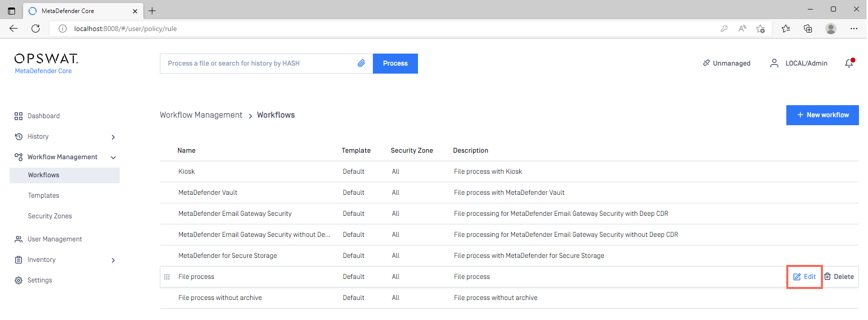Select the Kiosk workflow row
This screenshot has width=868, height=320.
coord(509,172)
